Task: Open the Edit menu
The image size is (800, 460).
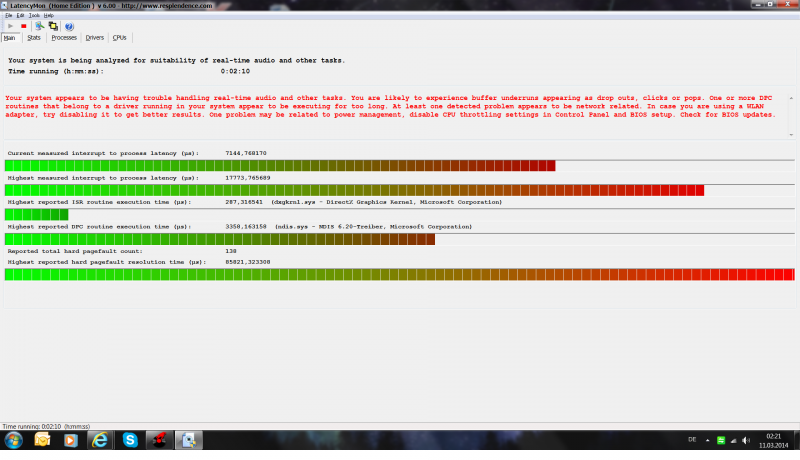Action: [x=20, y=15]
